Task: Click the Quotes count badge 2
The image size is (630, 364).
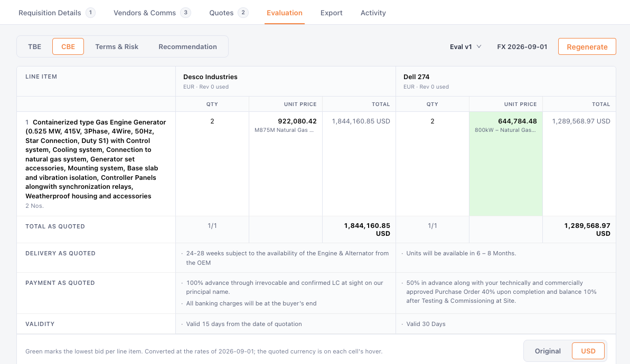Action: (243, 13)
